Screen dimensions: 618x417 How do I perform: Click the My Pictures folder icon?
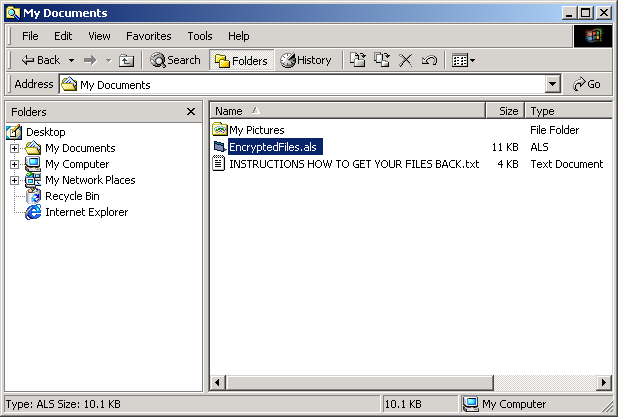(220, 129)
